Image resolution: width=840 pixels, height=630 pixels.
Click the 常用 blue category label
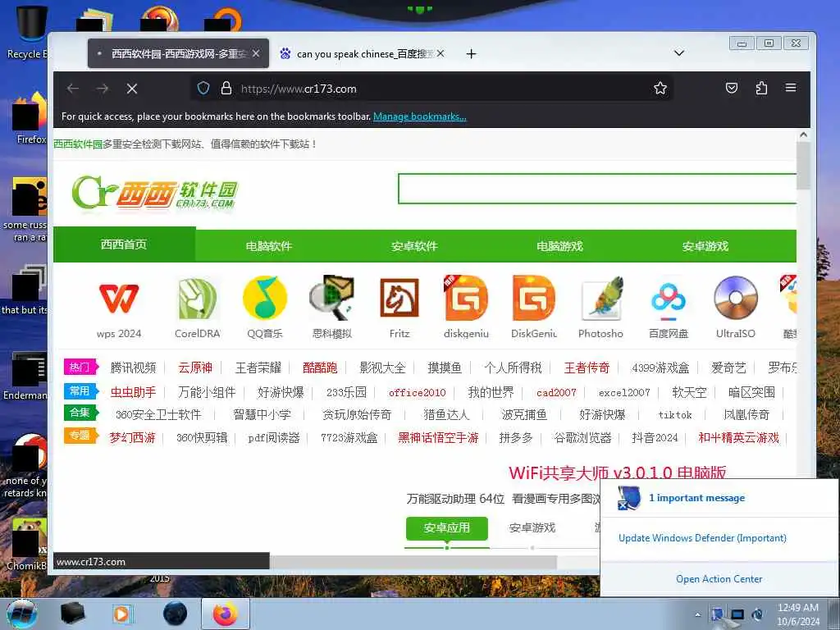80,391
